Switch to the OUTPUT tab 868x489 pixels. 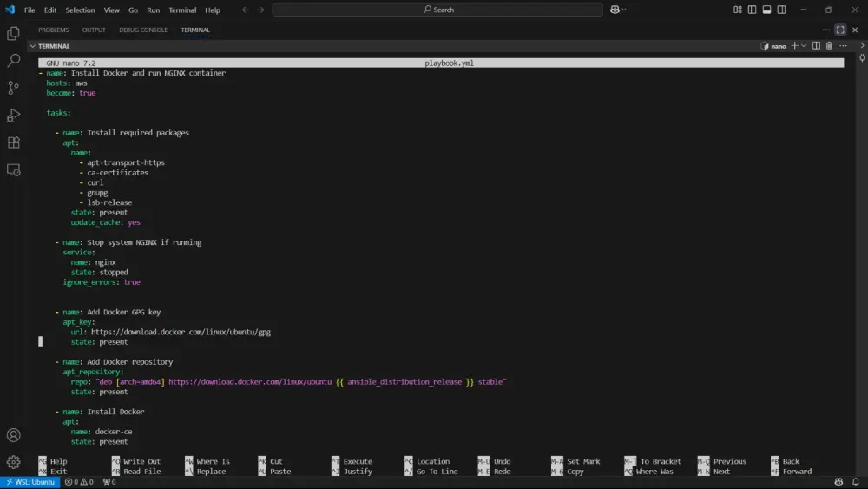(94, 30)
